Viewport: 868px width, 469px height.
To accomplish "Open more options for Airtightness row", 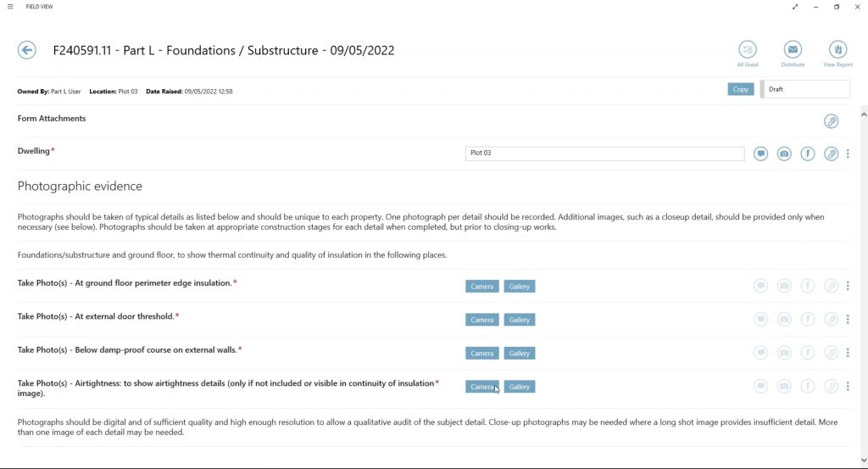I will 848,386.
